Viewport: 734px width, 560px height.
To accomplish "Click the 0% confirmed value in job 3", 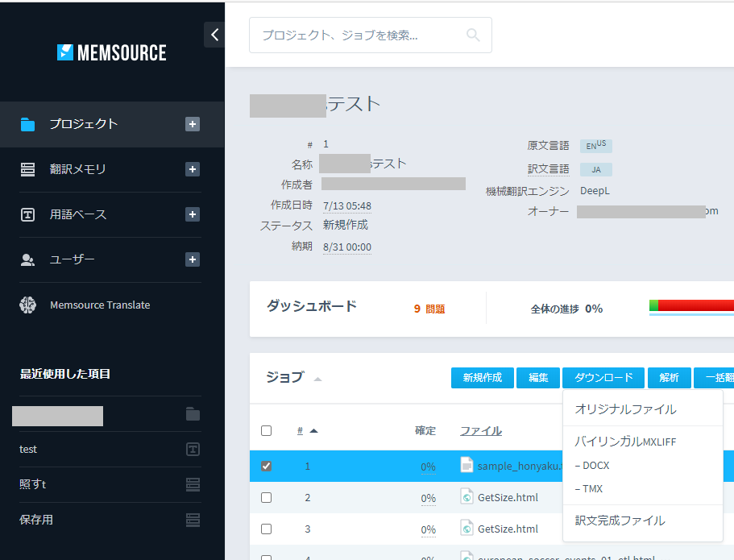I will pyautogui.click(x=429, y=529).
